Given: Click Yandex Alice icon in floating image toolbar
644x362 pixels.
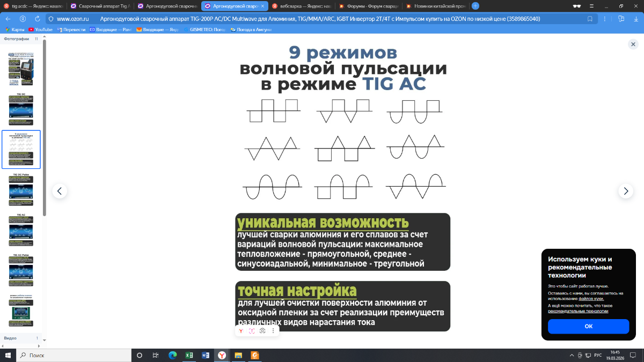Looking at the screenshot, I should 241,331.
